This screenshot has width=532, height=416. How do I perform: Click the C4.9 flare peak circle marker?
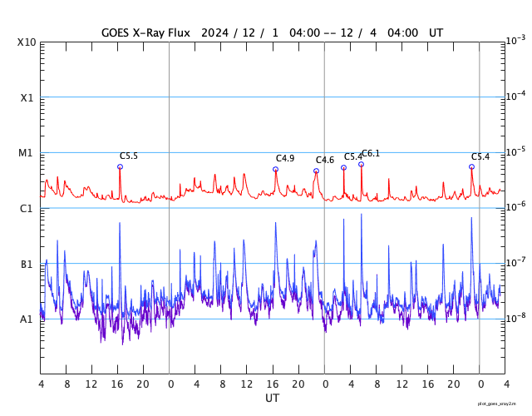[275, 169]
